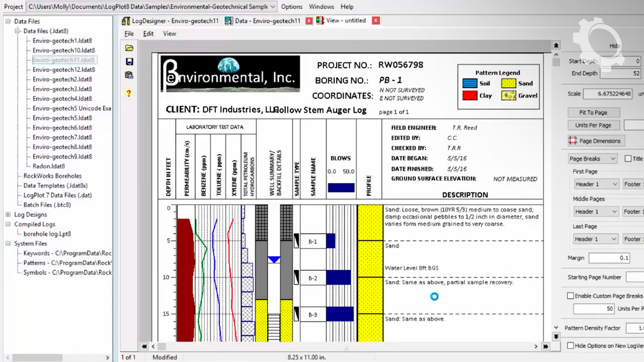This screenshot has height=362, width=644.
Task: Check Hide Options on New LogView
Action: pyautogui.click(x=571, y=346)
